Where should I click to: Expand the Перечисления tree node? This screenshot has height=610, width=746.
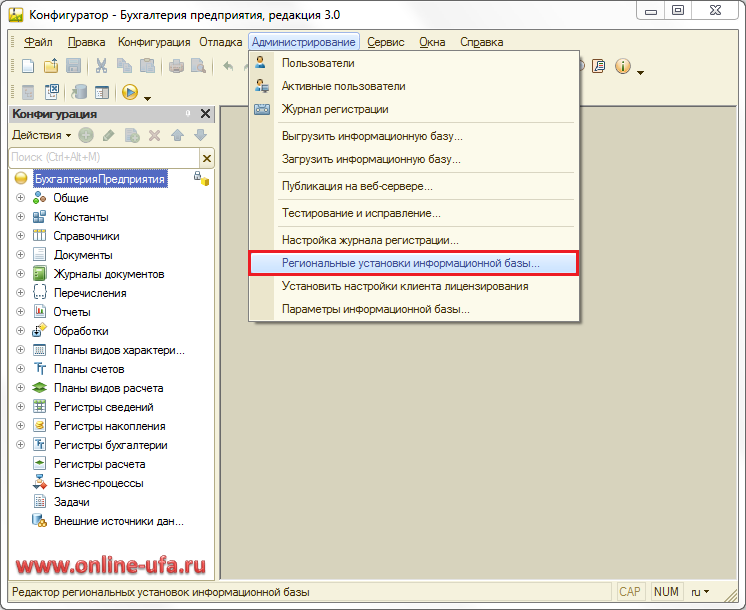[x=20, y=293]
